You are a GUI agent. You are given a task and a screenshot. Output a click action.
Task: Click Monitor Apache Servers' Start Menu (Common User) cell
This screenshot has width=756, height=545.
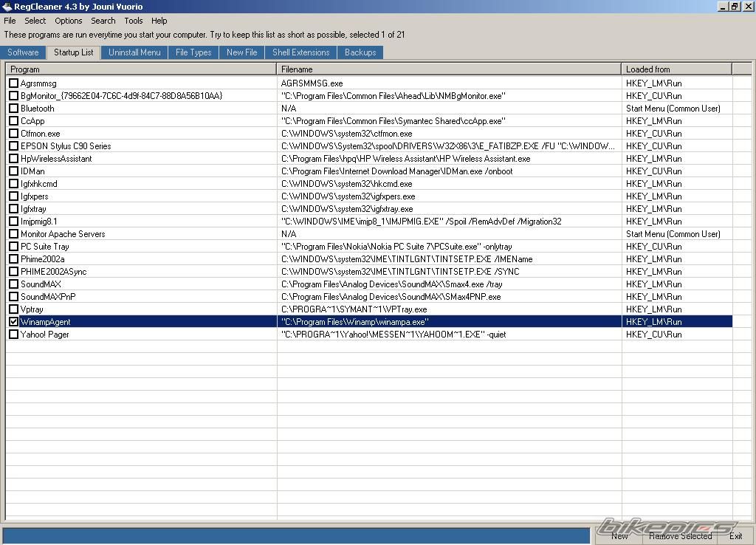[x=677, y=234]
